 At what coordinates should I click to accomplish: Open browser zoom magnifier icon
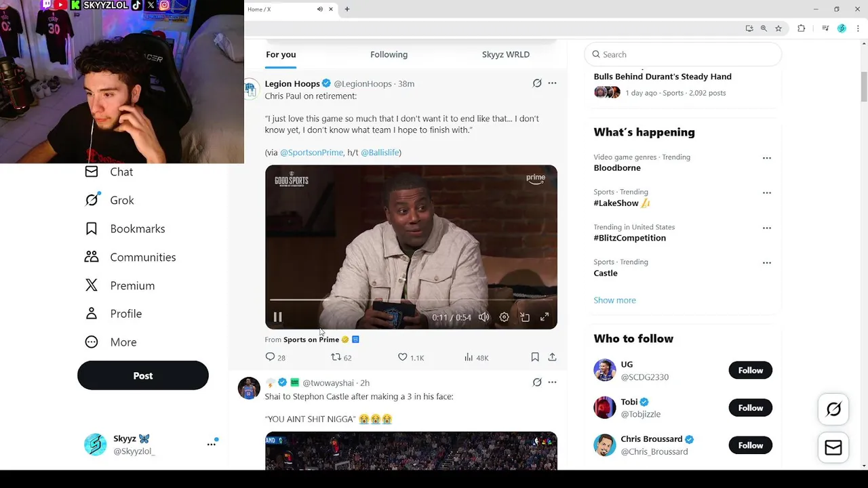(764, 28)
